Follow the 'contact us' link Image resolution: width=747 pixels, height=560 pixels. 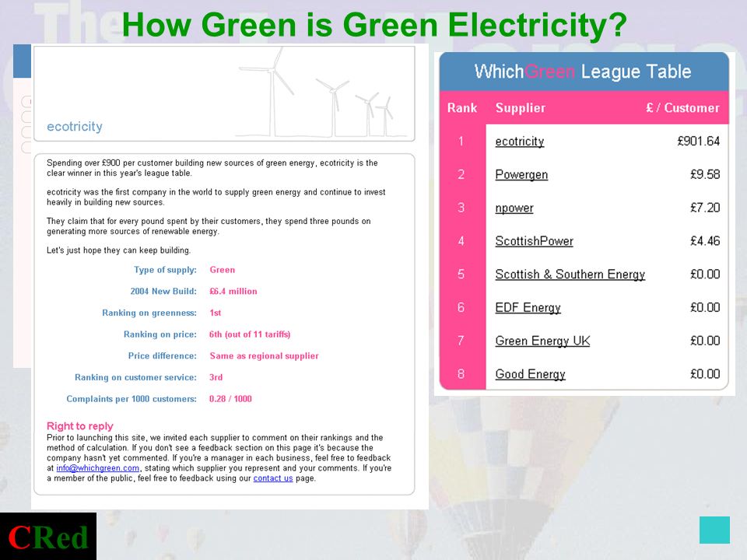coord(273,478)
